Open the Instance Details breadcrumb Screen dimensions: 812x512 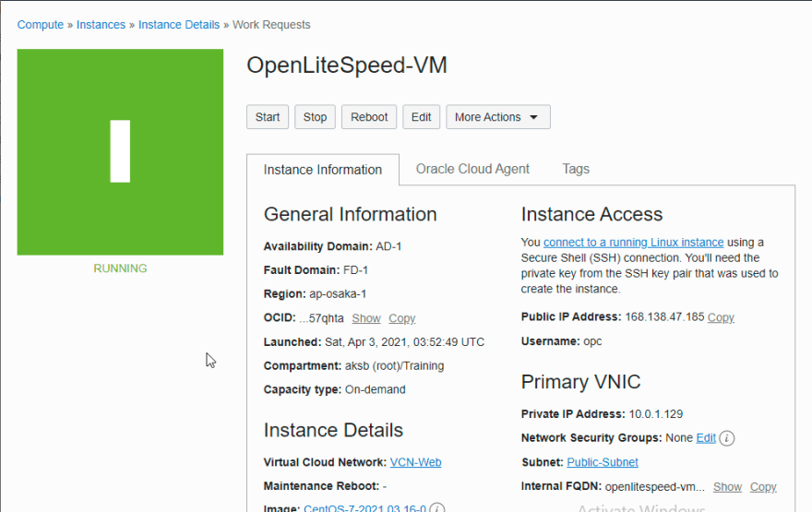tap(179, 25)
